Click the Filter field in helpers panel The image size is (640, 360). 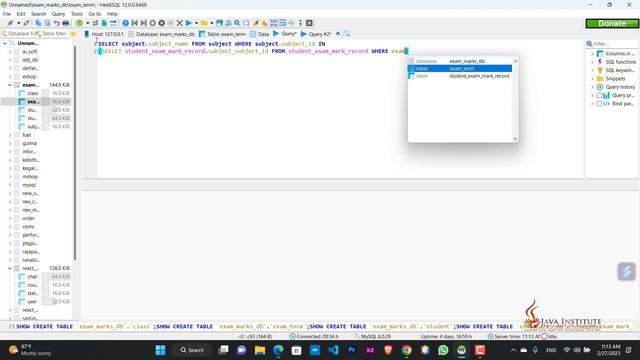point(614,44)
